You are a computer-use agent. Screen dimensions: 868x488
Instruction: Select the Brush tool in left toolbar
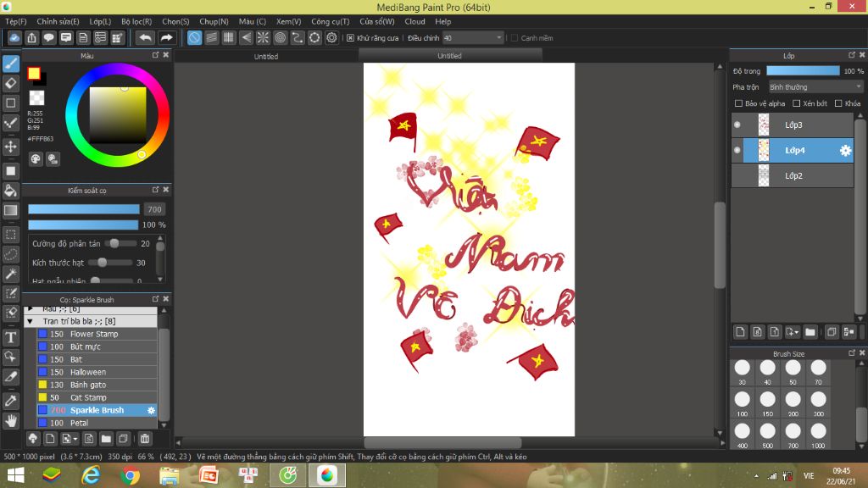pos(10,64)
